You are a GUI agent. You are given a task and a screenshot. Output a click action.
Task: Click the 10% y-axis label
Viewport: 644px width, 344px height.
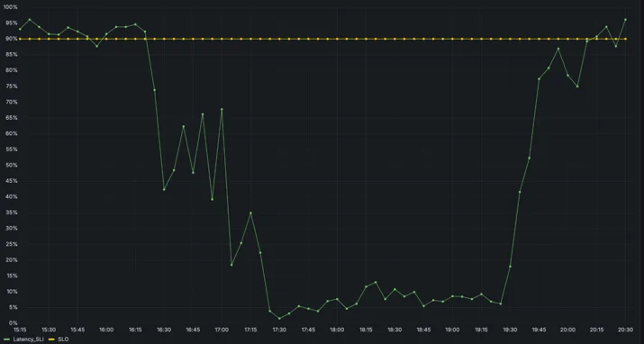[12, 292]
